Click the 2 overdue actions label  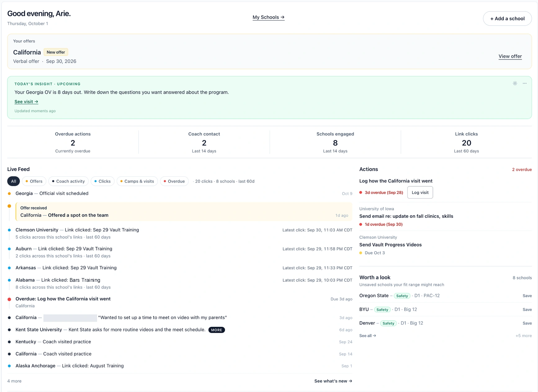pos(522,169)
